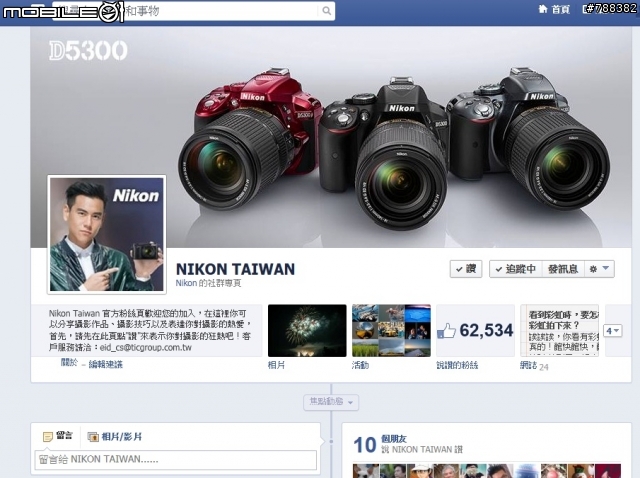Open 焦點動態 (Highlights) dropdown

331,402
